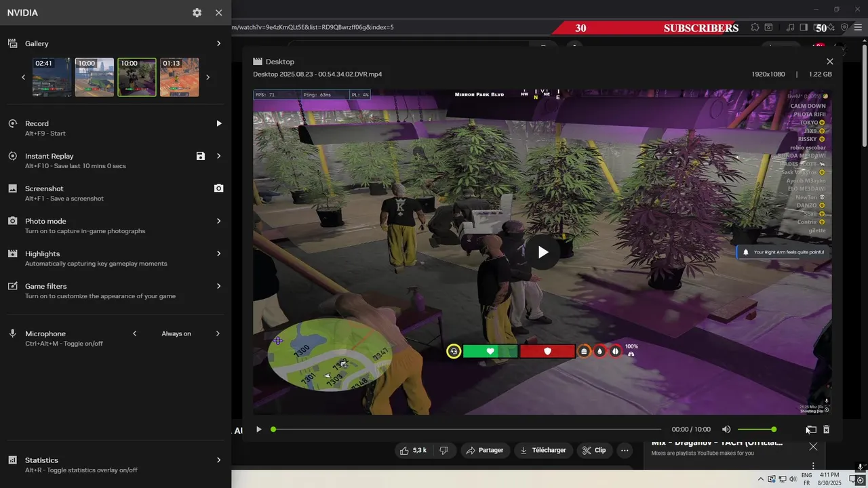Screen dimensions: 868x488
Task: Switch microphone mode to previous option
Action: pos(134,333)
